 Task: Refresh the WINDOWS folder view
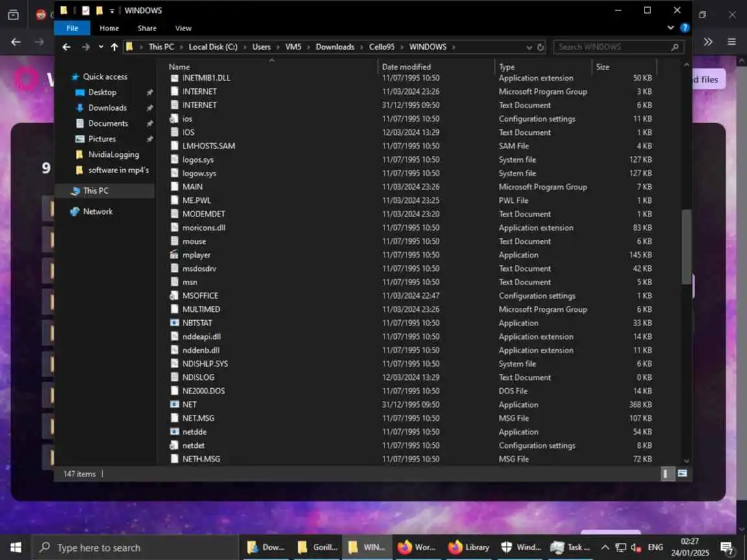click(540, 47)
